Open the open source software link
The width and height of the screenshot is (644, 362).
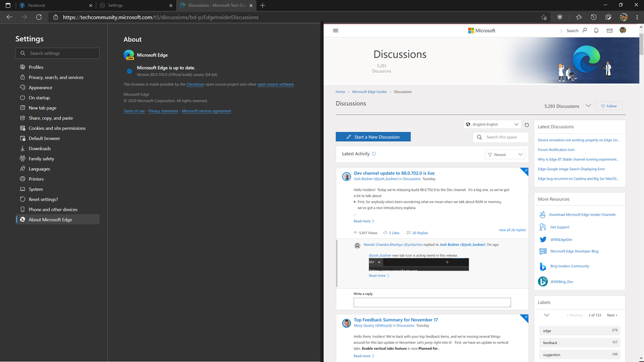(276, 84)
